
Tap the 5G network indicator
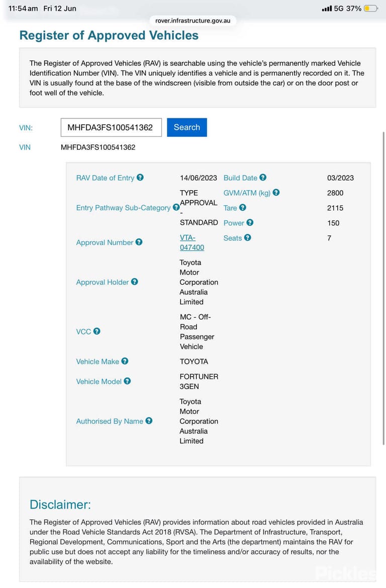pyautogui.click(x=339, y=8)
